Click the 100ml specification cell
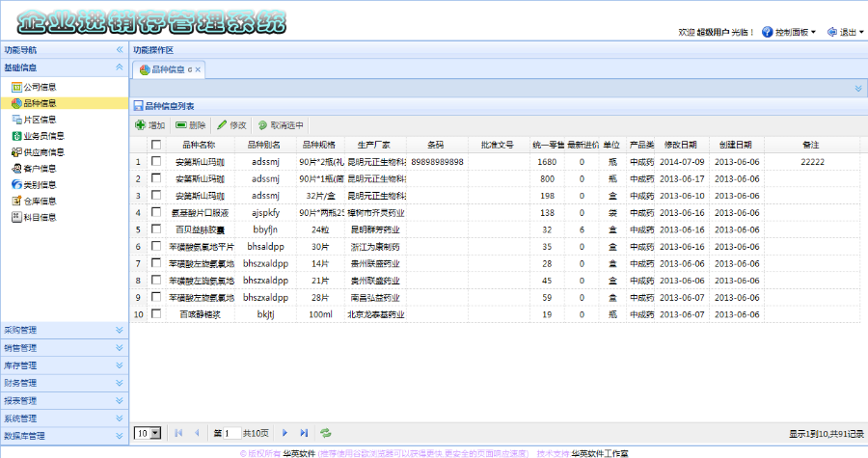This screenshot has width=868, height=458. pos(320,314)
